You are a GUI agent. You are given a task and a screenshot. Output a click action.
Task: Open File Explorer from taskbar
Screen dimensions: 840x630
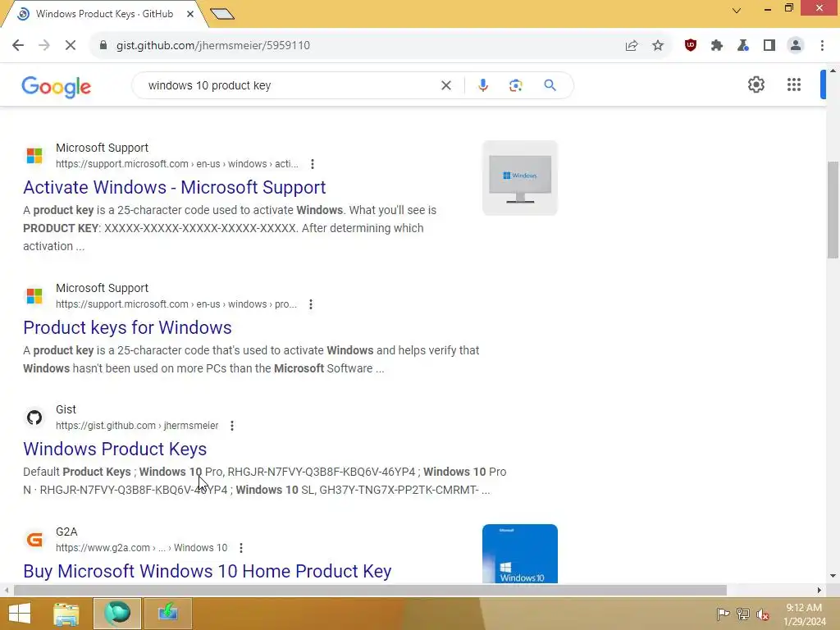tap(66, 614)
